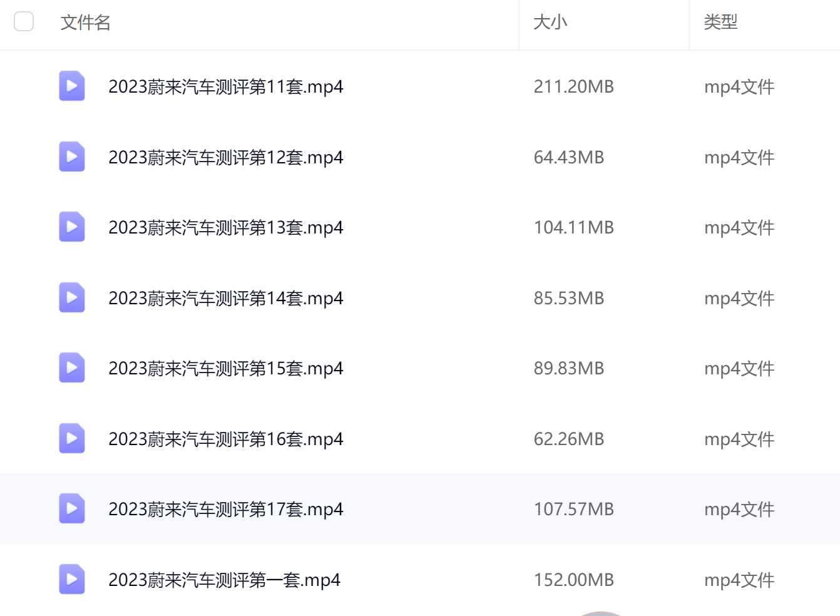Open file 2023蔚来汽车测评第17套.mp4
This screenshot has width=840, height=616.
[225, 509]
